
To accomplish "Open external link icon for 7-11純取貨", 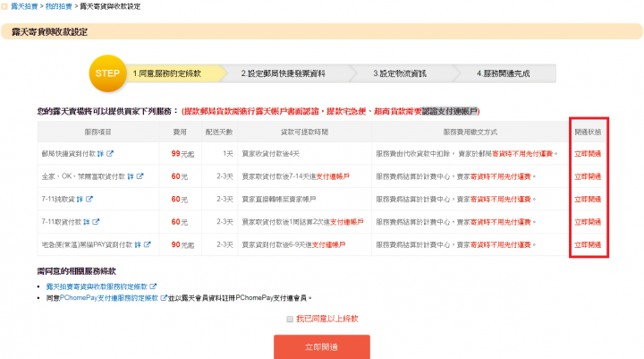I will [x=89, y=199].
